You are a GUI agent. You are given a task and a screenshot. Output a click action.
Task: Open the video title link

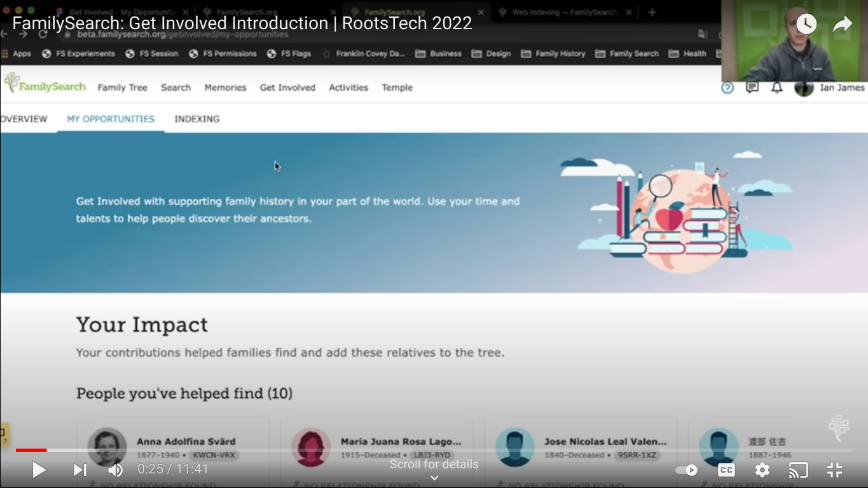point(242,24)
